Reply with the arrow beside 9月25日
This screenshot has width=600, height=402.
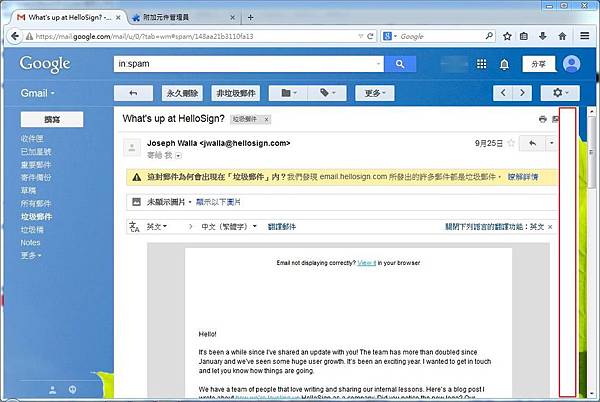[532, 143]
